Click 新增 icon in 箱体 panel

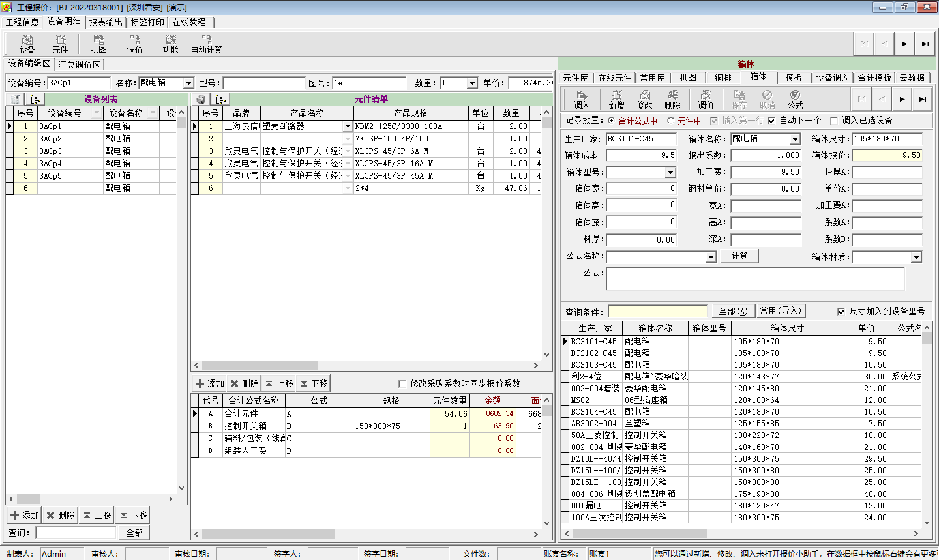(616, 100)
